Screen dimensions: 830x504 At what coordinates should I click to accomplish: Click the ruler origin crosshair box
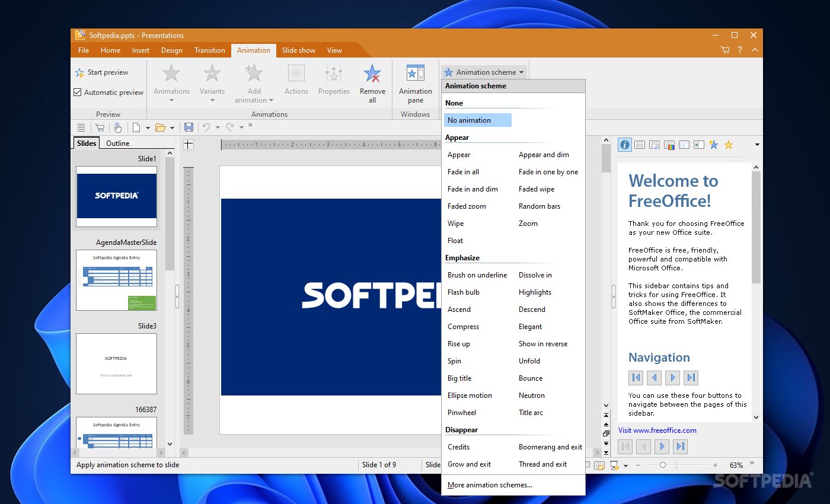click(188, 144)
